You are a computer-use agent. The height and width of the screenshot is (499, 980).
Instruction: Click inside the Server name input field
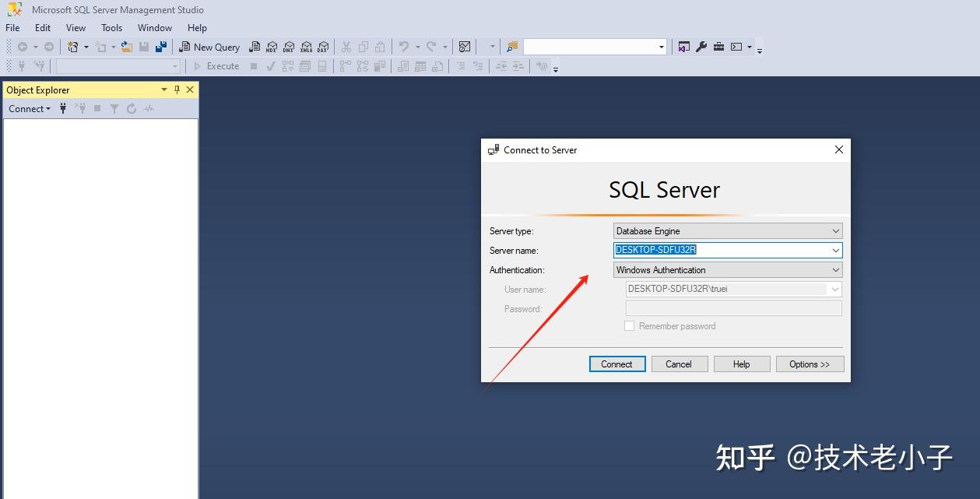point(716,250)
